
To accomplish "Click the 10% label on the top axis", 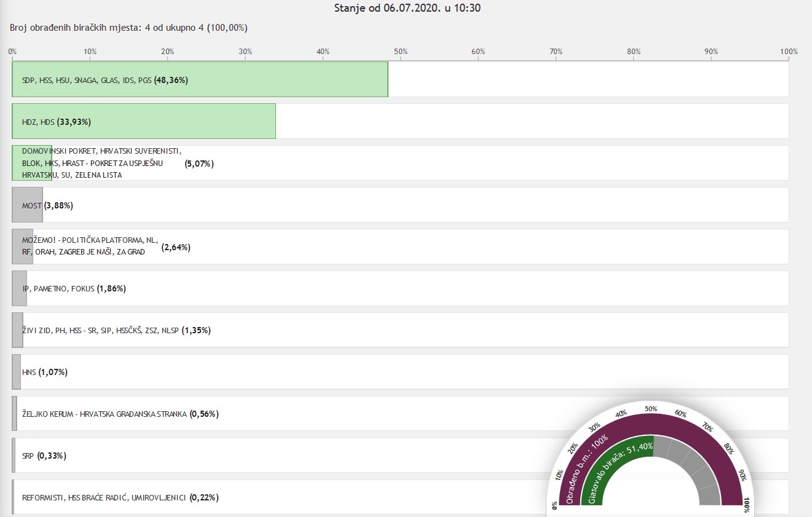I will pyautogui.click(x=90, y=52).
